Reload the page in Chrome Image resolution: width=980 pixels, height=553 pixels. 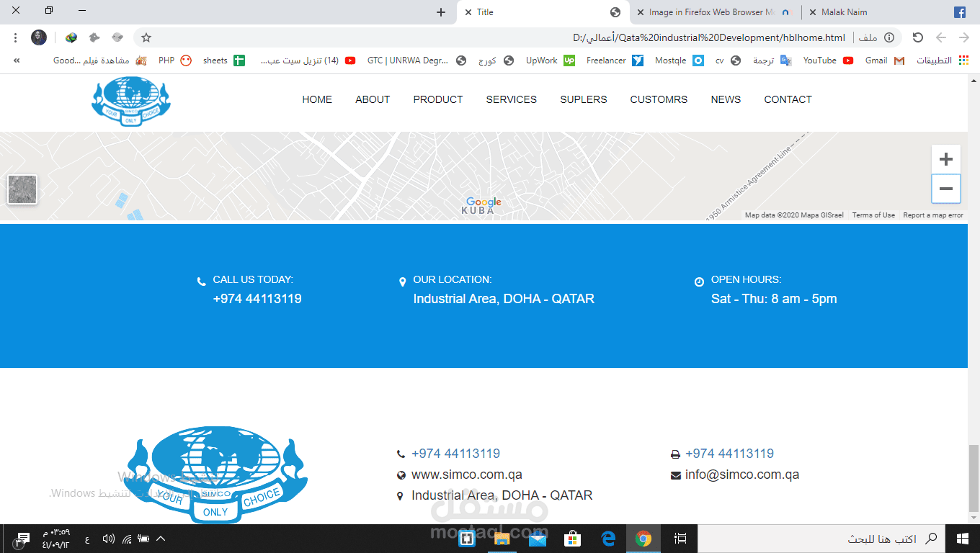coord(917,37)
